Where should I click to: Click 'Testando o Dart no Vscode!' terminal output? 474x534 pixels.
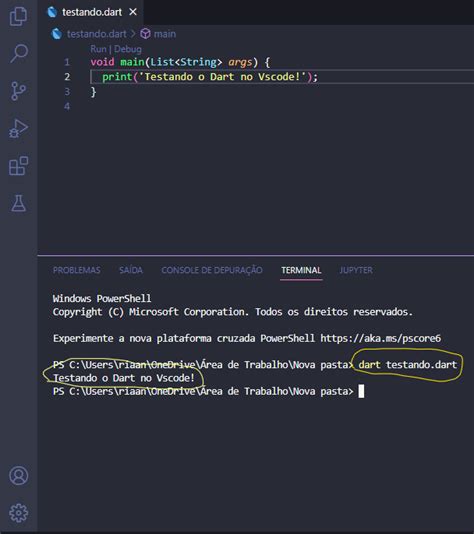coord(124,378)
